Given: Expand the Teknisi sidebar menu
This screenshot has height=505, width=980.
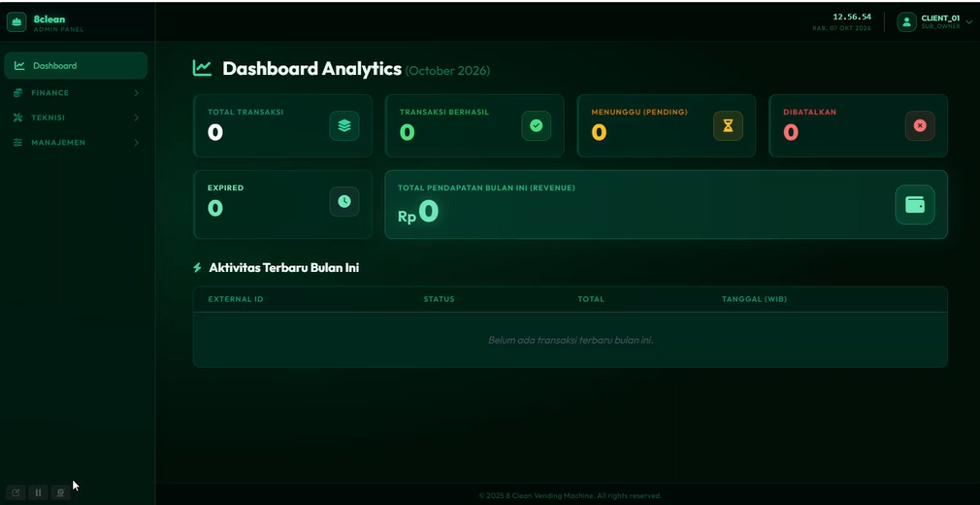Looking at the screenshot, I should click(76, 118).
